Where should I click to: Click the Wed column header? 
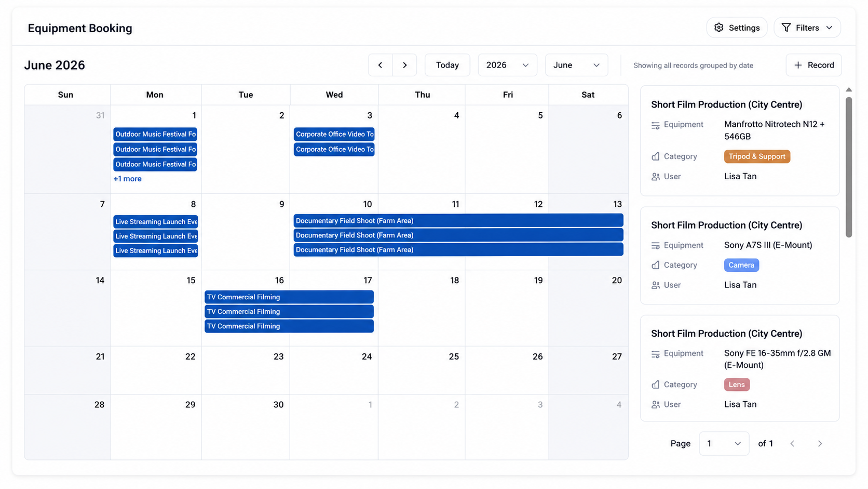coord(334,95)
